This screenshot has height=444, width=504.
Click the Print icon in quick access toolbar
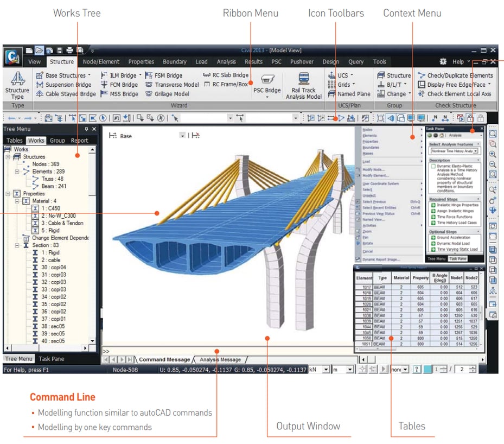click(69, 50)
